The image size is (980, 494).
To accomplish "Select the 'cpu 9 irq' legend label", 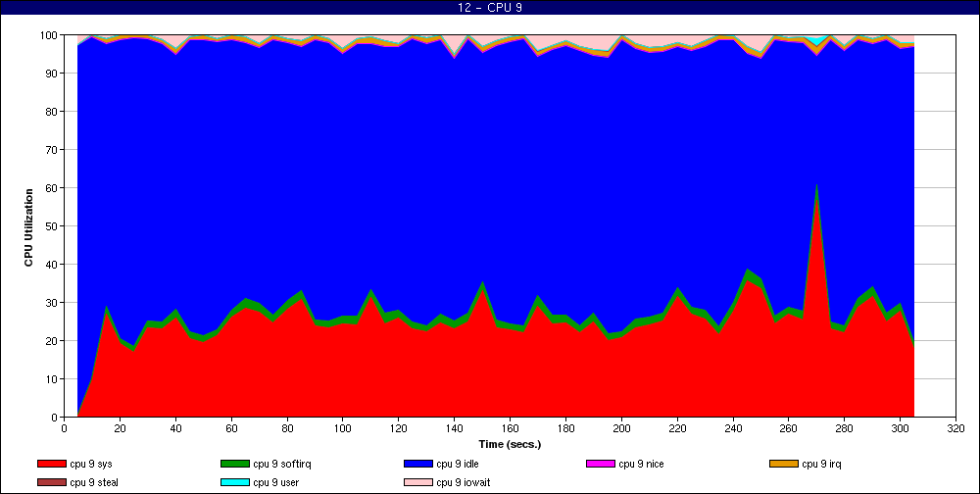I will [822, 465].
